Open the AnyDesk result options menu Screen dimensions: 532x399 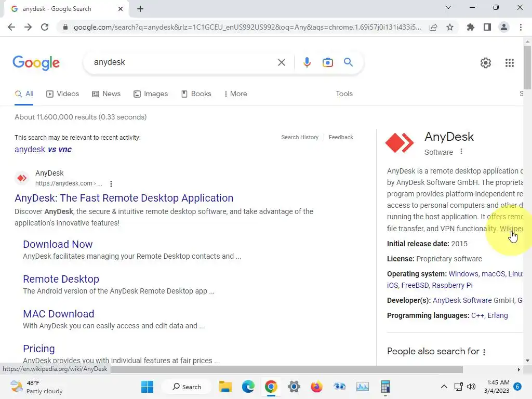coord(111,183)
